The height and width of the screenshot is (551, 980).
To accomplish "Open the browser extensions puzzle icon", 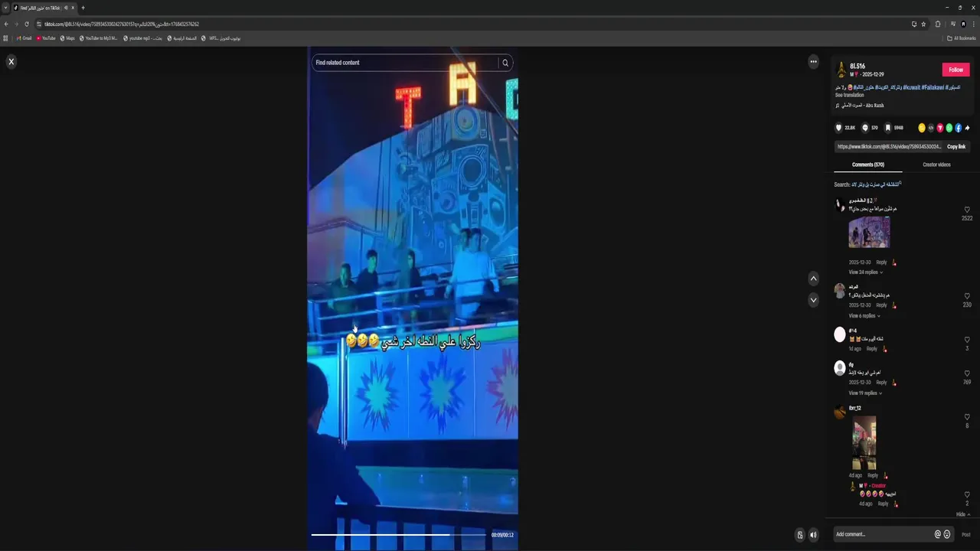I will [938, 24].
